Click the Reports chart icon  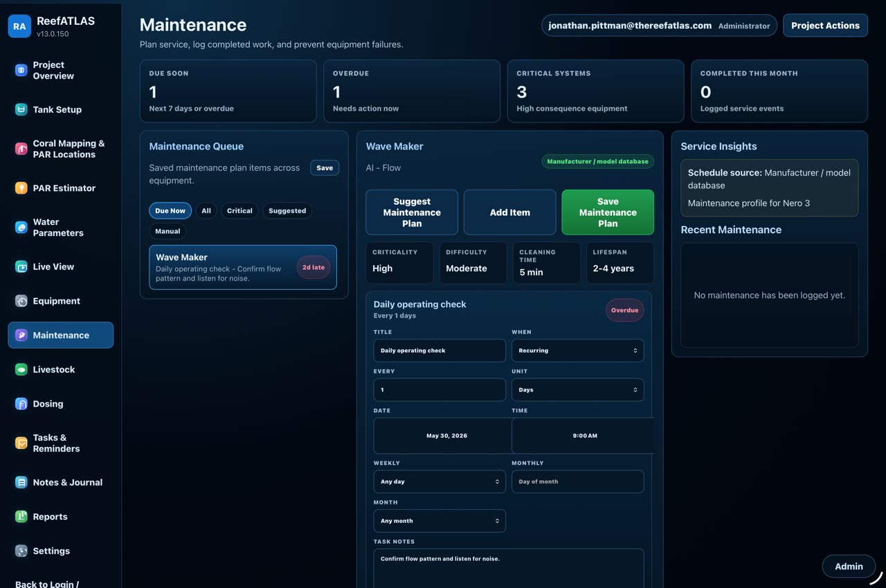[x=21, y=517]
